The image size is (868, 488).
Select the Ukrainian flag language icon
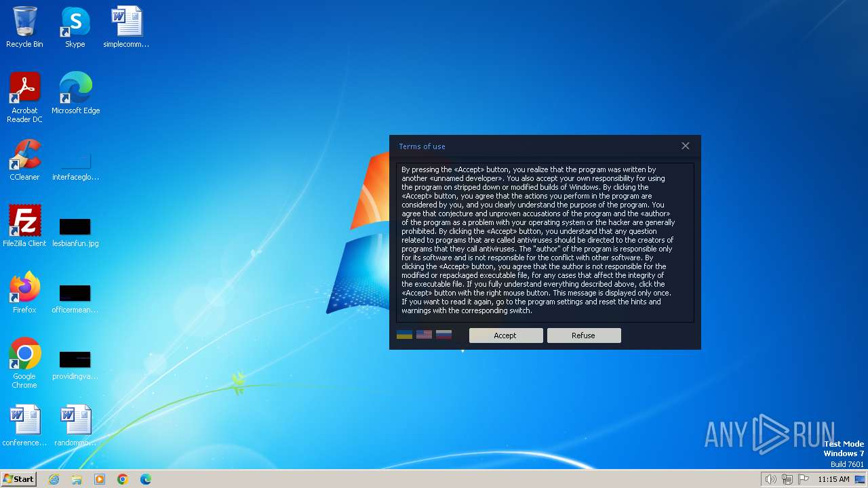pyautogui.click(x=404, y=335)
